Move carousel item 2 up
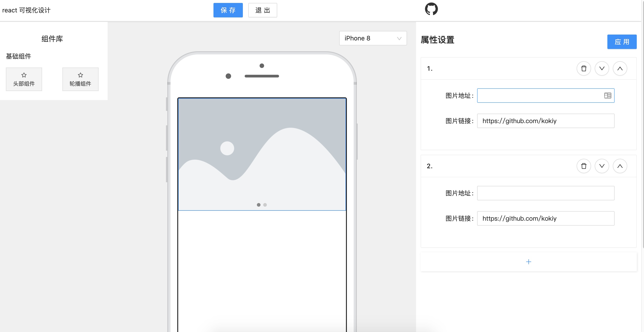 tap(620, 166)
